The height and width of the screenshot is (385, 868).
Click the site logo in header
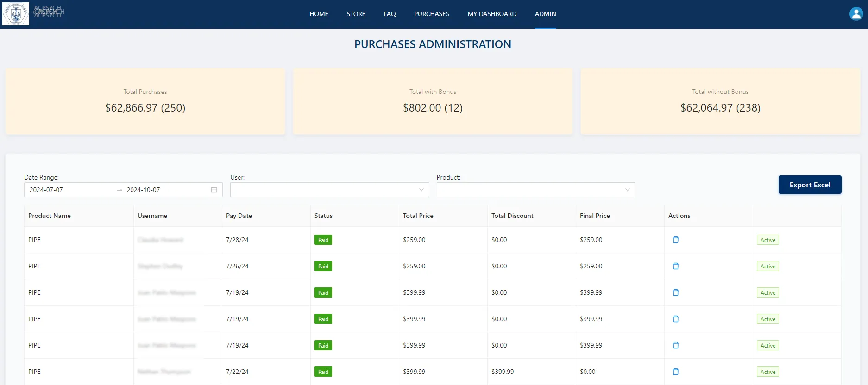(16, 14)
